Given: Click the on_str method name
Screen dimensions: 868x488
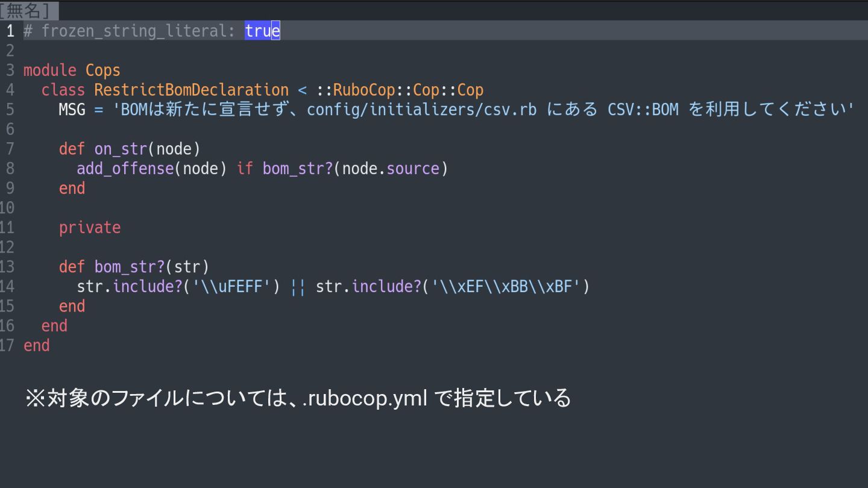Looking at the screenshot, I should point(121,149).
